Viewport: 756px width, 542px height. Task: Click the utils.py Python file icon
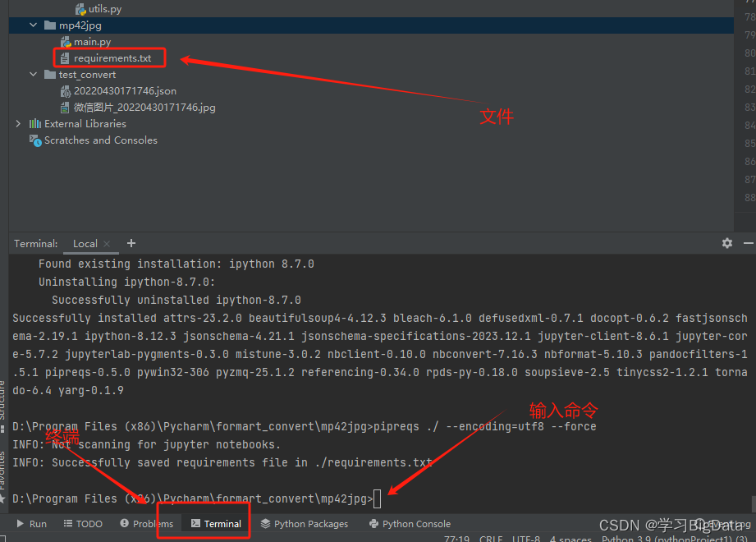[x=80, y=9]
